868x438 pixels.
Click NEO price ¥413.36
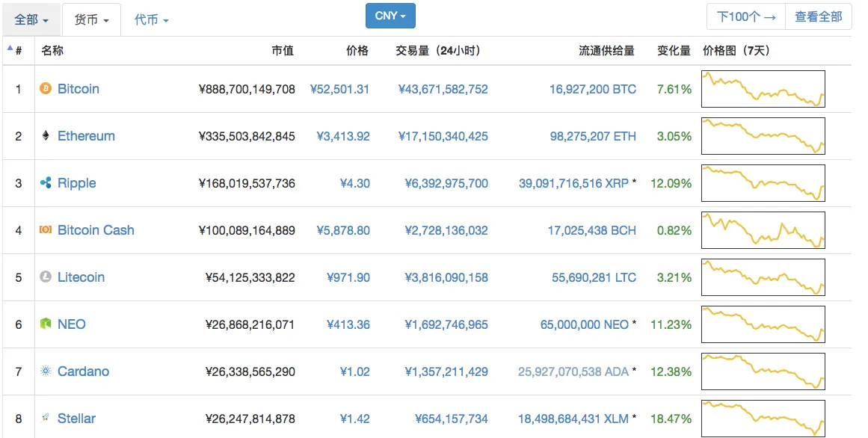pos(348,324)
